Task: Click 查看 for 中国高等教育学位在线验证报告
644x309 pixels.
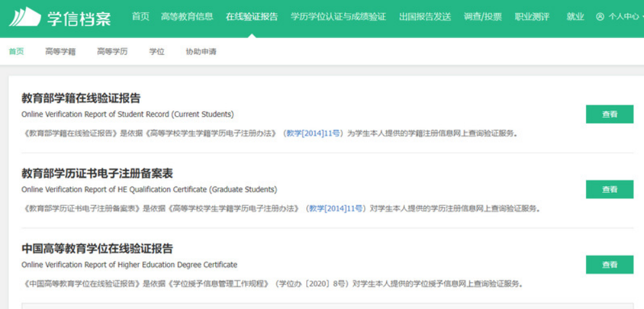Action: pyautogui.click(x=609, y=264)
